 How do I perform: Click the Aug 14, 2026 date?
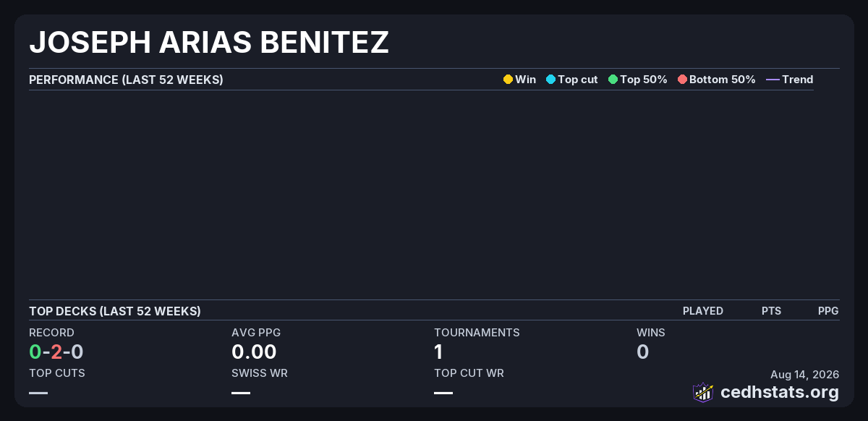805,375
